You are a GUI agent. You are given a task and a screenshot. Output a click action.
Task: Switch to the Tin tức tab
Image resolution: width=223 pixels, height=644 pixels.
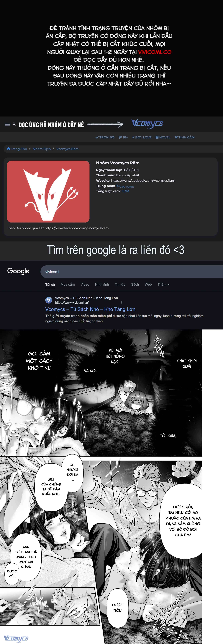120,284
